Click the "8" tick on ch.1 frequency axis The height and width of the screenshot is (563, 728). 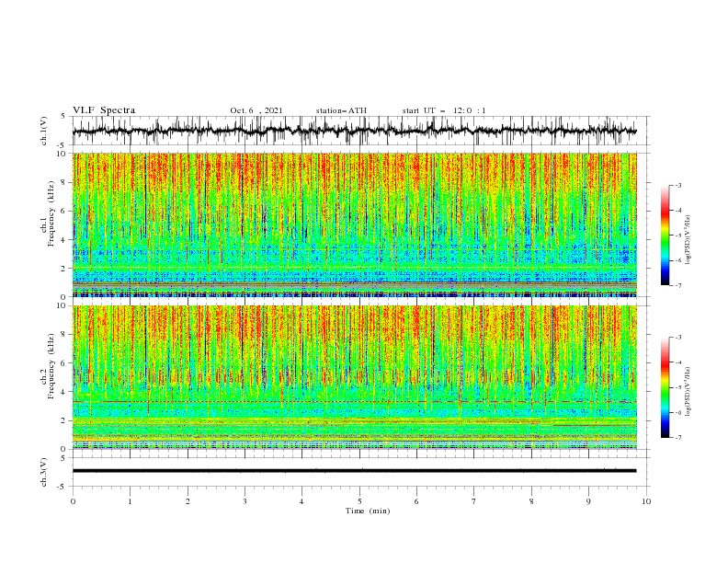point(65,182)
